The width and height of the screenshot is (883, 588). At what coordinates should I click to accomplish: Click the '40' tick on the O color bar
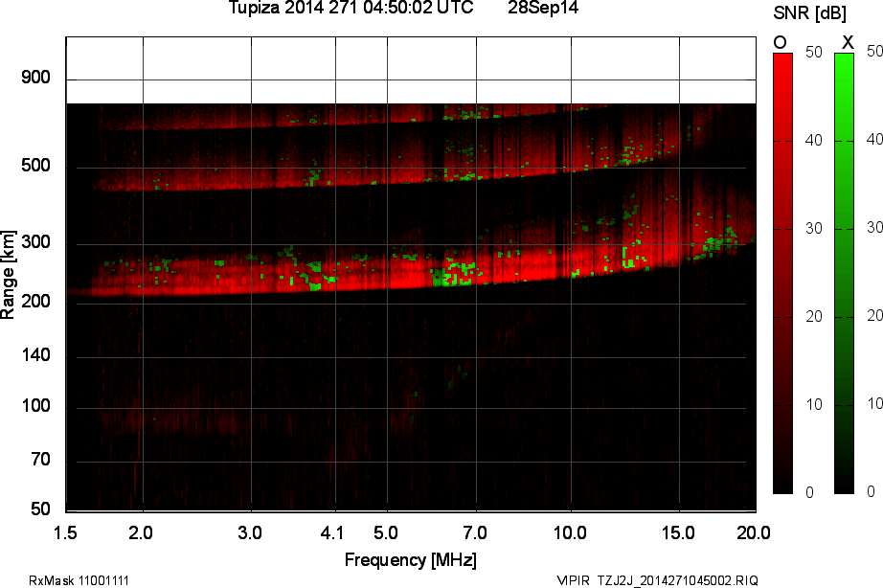pyautogui.click(x=814, y=140)
